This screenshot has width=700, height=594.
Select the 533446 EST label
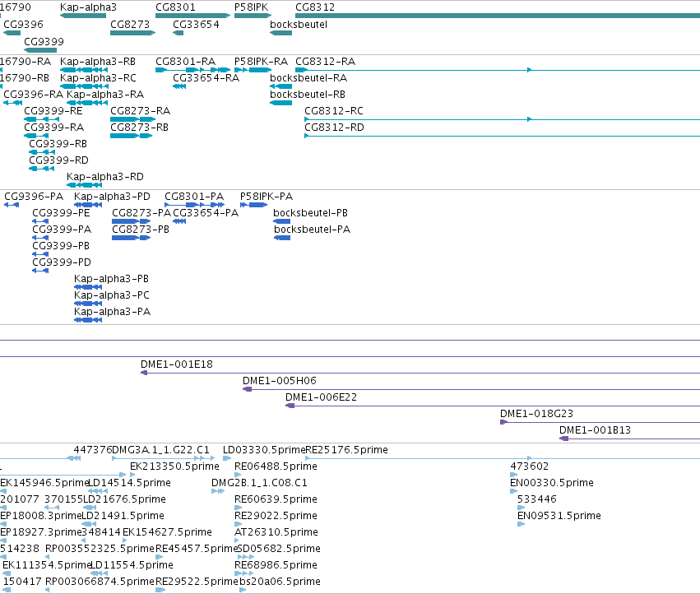[537, 499]
